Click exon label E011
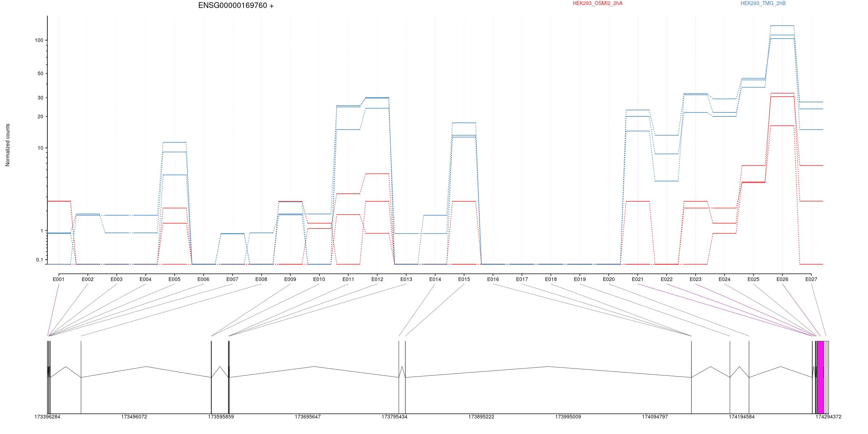868x434 pixels. click(x=348, y=279)
